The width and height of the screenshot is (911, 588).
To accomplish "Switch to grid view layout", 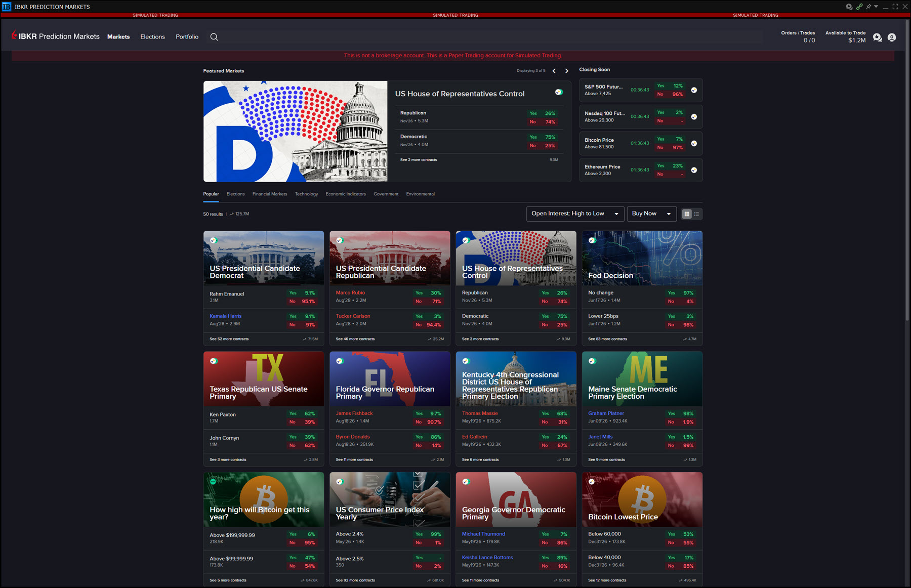I will (x=687, y=214).
